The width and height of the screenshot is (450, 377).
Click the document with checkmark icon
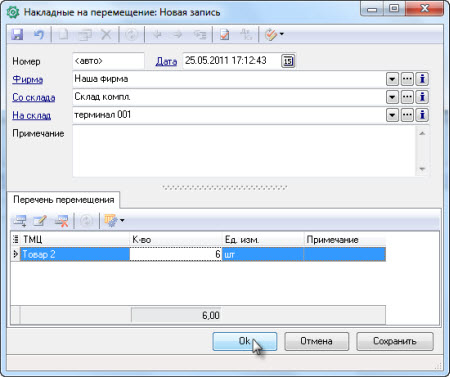[225, 34]
